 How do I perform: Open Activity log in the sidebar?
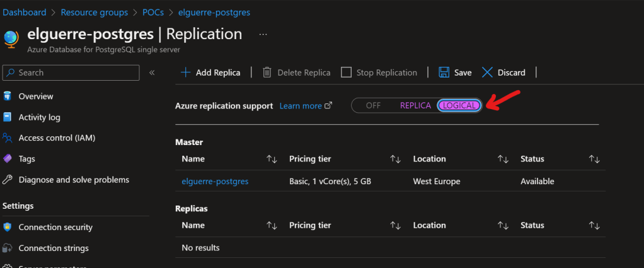(39, 117)
